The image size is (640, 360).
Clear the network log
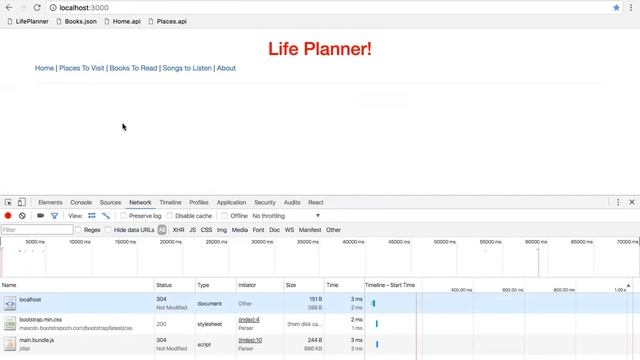[22, 216]
